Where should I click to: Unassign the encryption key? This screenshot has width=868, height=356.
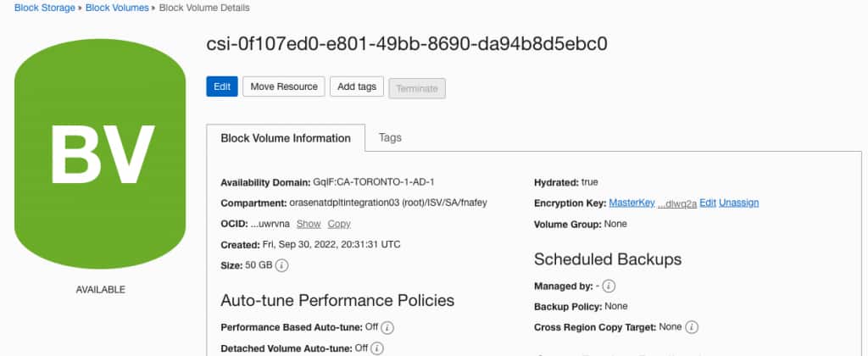click(x=739, y=203)
